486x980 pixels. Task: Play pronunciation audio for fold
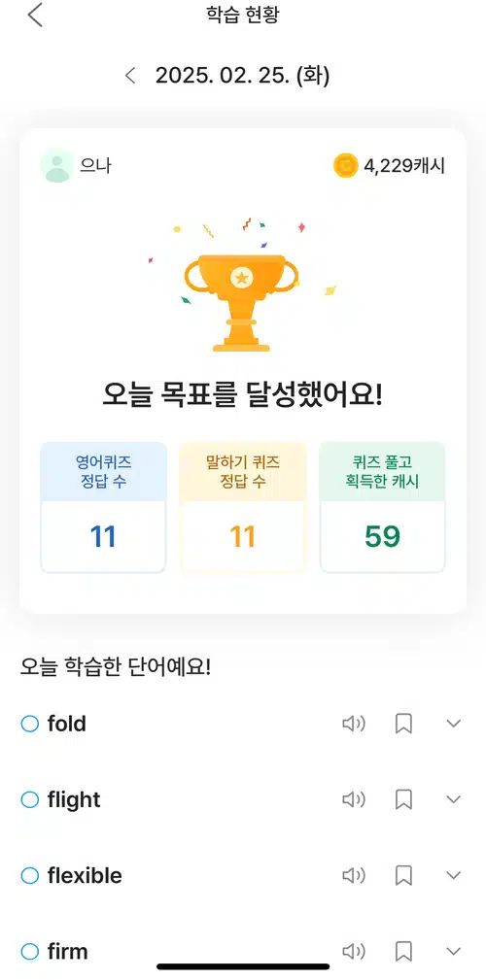(354, 724)
